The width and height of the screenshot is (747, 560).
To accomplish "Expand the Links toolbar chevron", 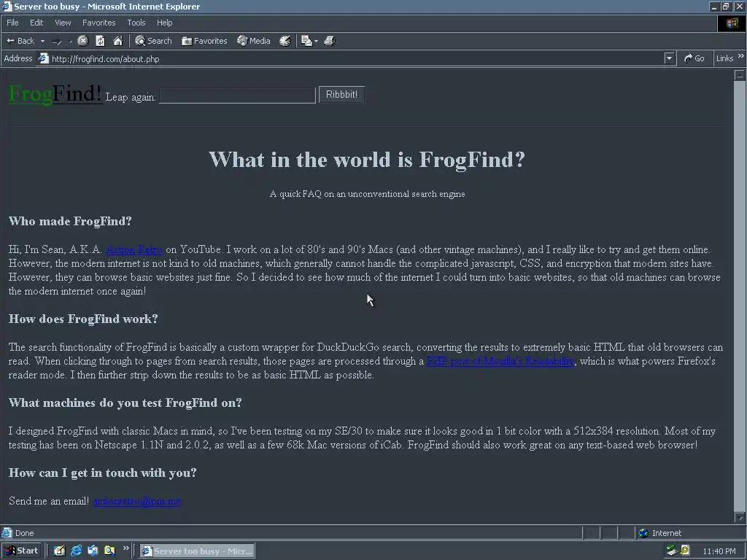I will tap(741, 56).
